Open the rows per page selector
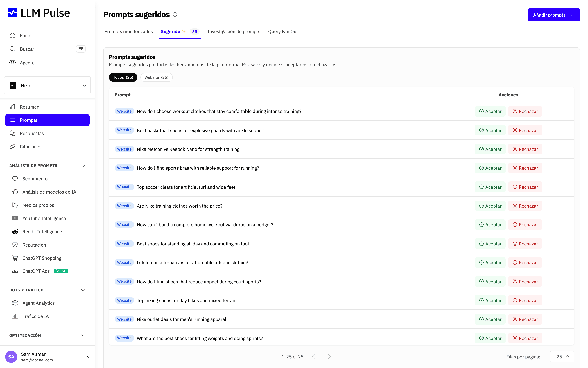This screenshot has height=368, width=588. 562,357
